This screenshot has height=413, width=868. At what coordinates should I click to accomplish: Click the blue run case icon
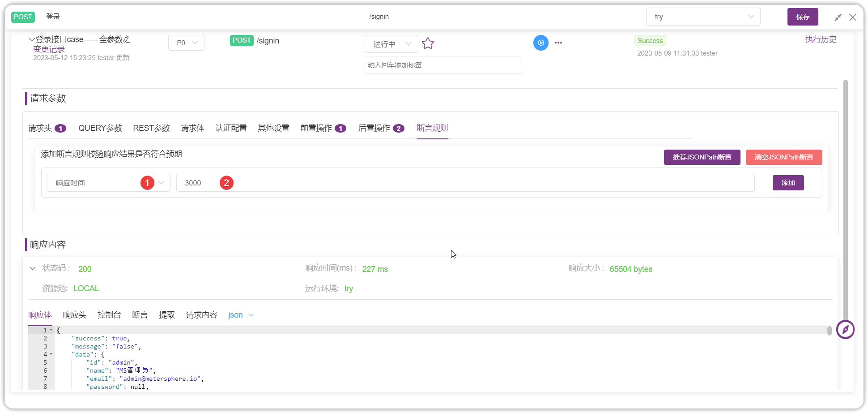(x=541, y=43)
